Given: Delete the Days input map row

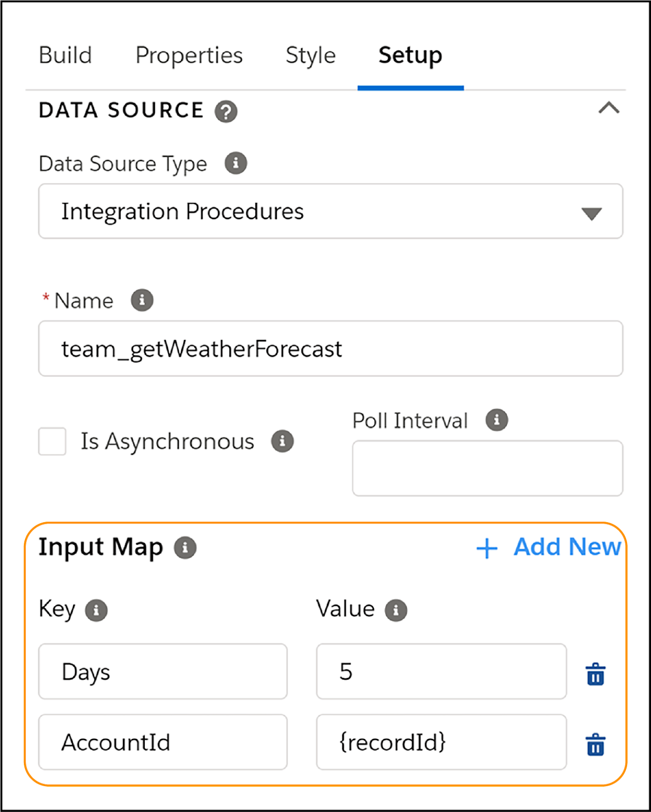Looking at the screenshot, I should point(596,674).
